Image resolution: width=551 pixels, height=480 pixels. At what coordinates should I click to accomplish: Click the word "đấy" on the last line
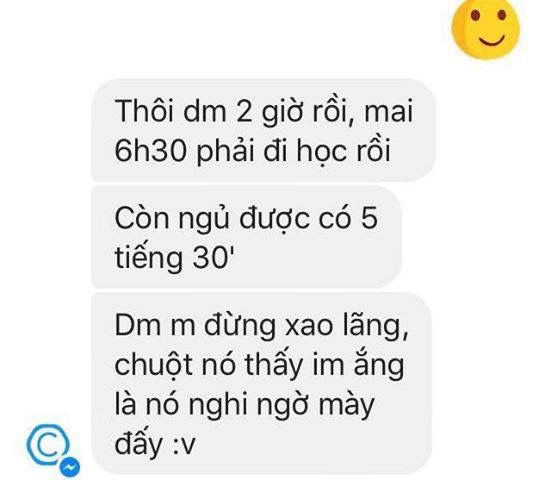(x=138, y=444)
